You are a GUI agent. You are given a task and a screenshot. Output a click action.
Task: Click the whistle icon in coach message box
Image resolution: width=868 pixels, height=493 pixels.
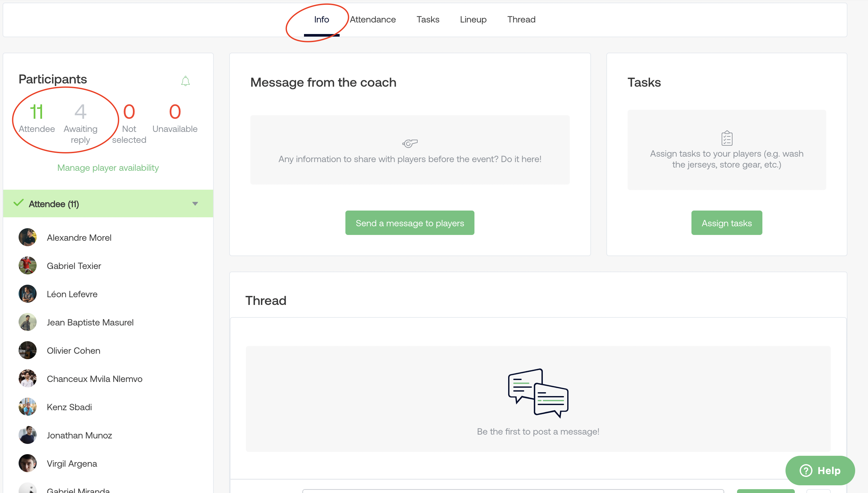point(410,143)
